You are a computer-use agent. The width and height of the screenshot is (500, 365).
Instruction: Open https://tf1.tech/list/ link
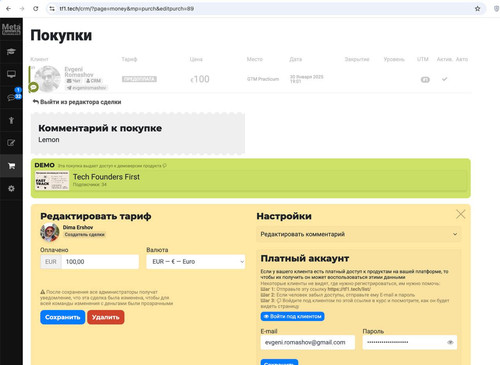[349, 289]
